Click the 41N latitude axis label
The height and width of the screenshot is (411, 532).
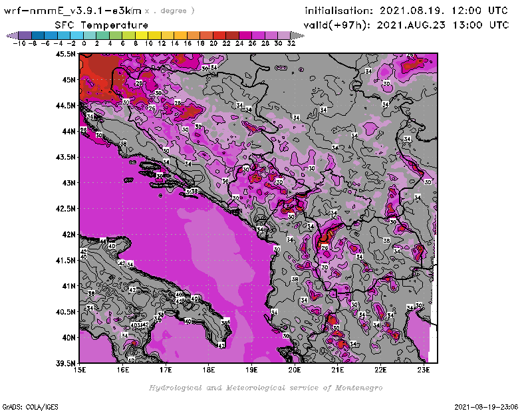(68, 286)
